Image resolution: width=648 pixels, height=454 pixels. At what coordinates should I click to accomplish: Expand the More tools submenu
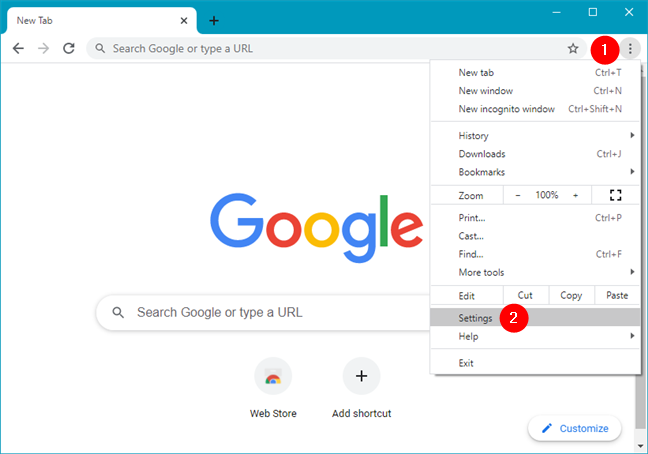535,272
